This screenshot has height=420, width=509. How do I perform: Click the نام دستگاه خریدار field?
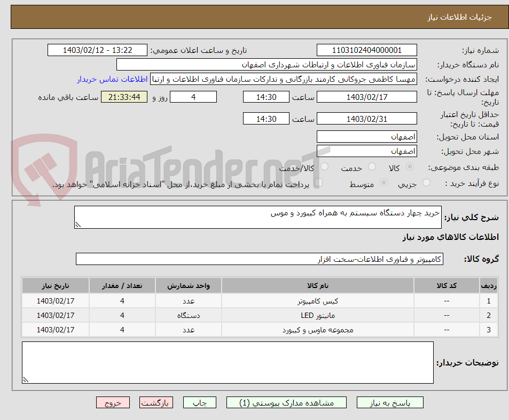[267, 64]
